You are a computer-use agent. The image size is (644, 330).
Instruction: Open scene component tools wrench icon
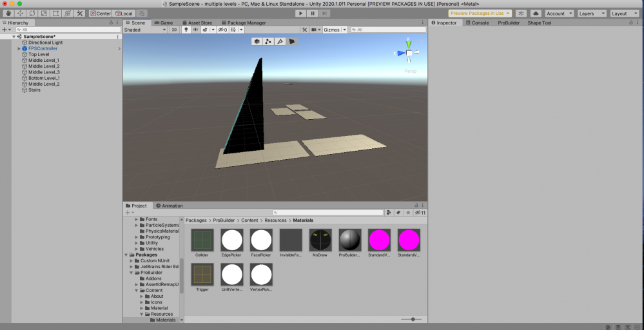(x=304, y=30)
